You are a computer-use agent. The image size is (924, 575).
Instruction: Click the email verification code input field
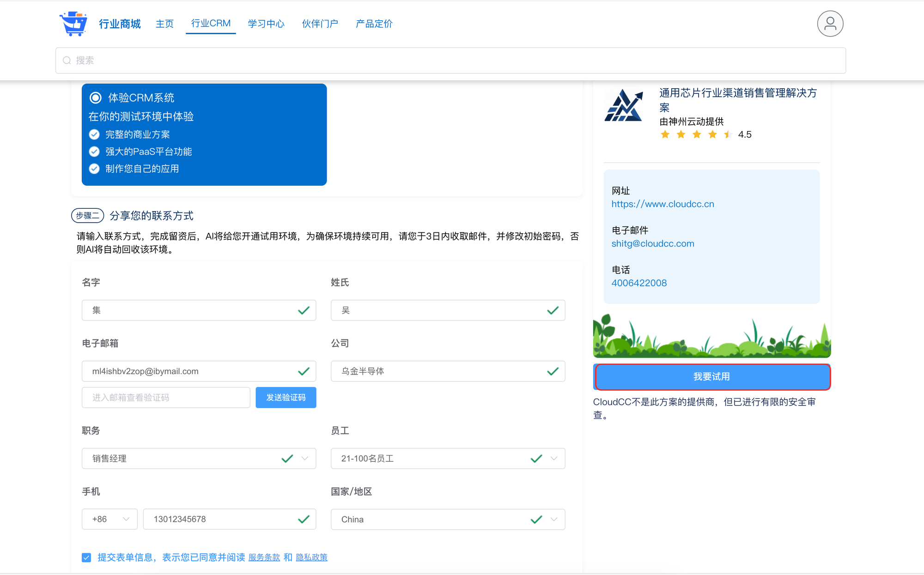coord(166,398)
